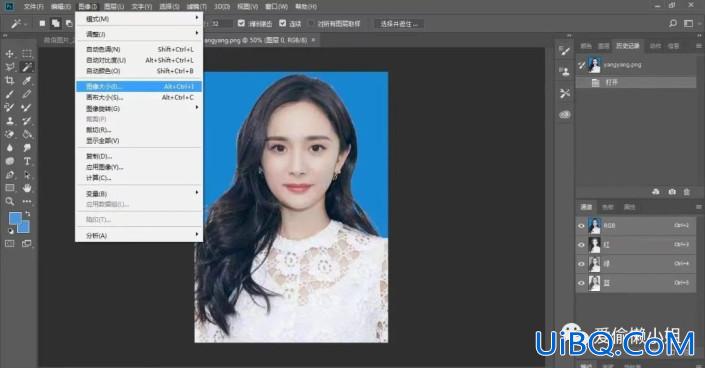
Task: Select the Horizontal Type tool
Action: tap(27, 161)
